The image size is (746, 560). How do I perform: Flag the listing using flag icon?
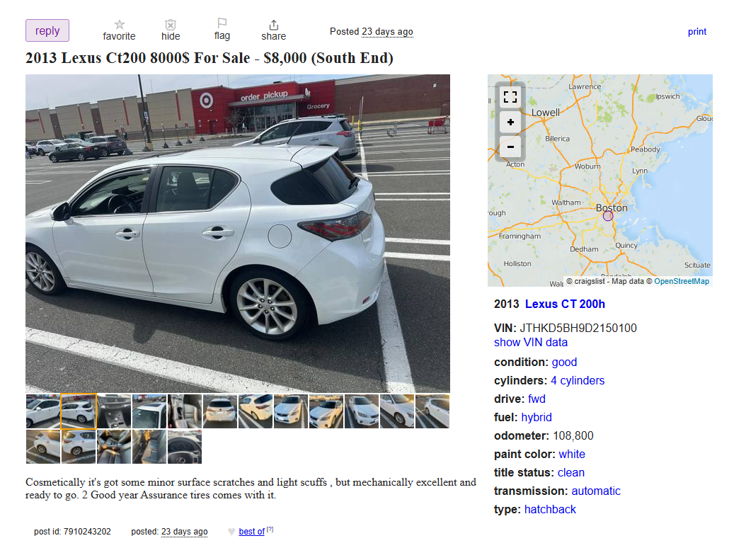(222, 23)
